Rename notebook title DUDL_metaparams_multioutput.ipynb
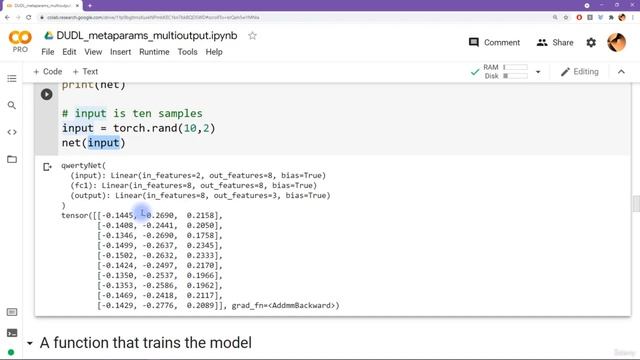The width and height of the screenshot is (640, 360). point(147,36)
